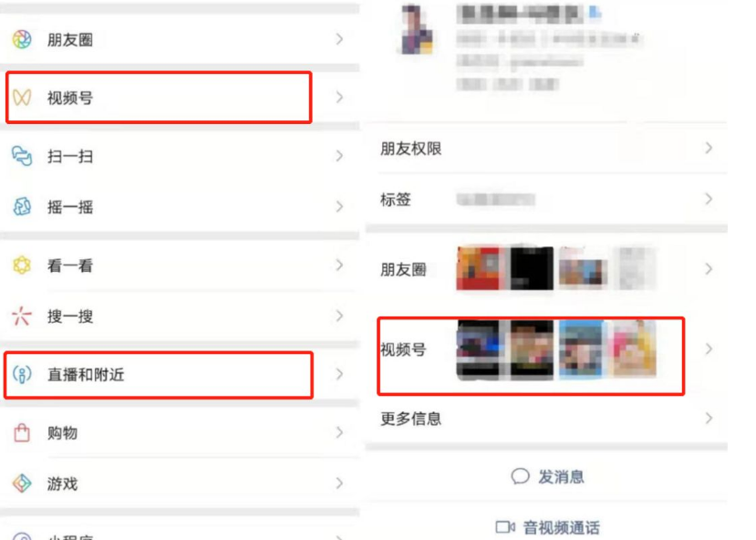This screenshot has height=540, width=756.
Task: Select the 游戏 menu row label
Action: [62, 483]
